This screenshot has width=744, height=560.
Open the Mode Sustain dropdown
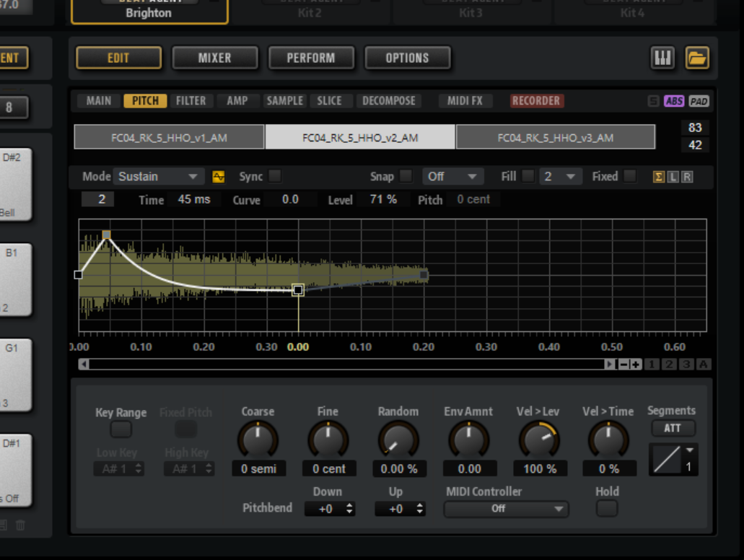159,177
